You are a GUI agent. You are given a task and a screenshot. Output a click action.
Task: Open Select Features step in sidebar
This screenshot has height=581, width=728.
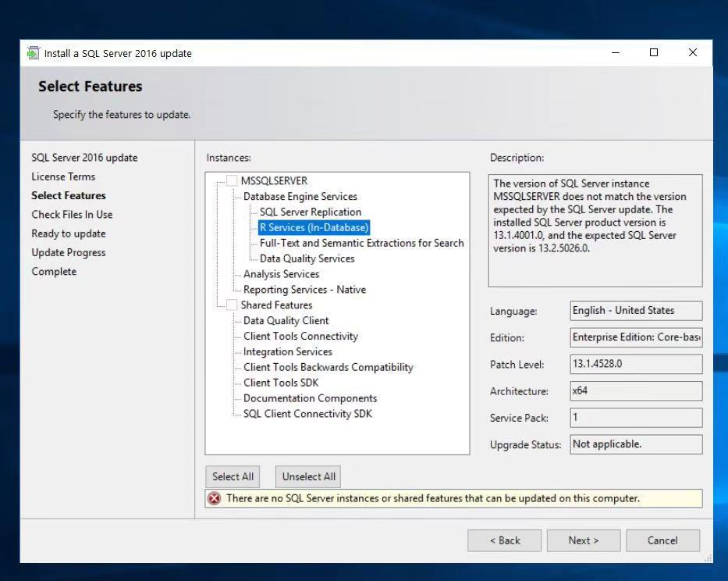[x=69, y=196]
